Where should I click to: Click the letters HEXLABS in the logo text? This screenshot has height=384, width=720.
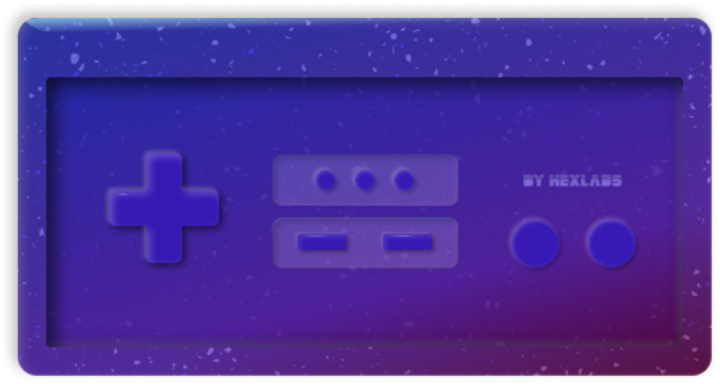(x=586, y=181)
